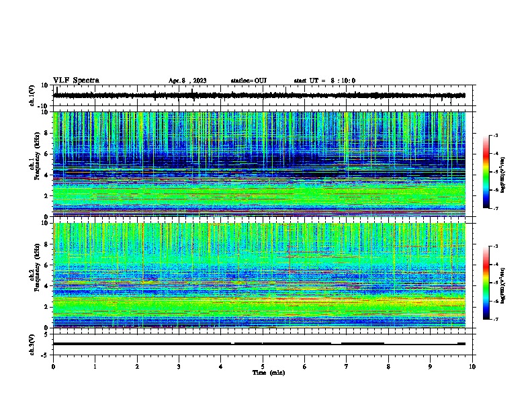Viewport: 532px width, 411px height.
Task: Click the "-7" label on ch.2 colorbar
Action: pyautogui.click(x=496, y=319)
